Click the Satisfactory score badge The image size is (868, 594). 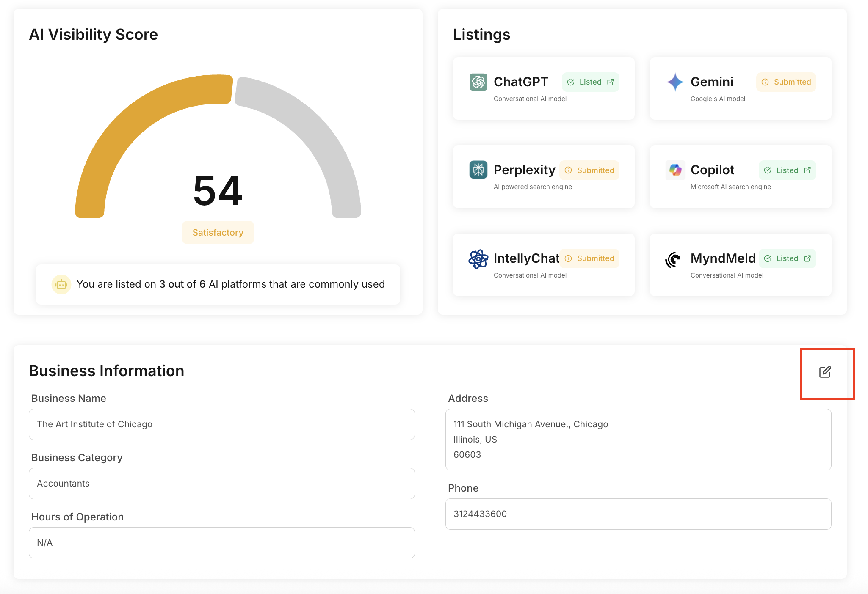pyautogui.click(x=218, y=233)
